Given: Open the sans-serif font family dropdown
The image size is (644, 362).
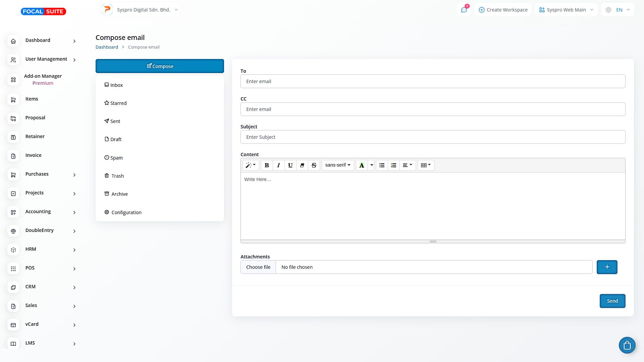Looking at the screenshot, I should coord(337,165).
